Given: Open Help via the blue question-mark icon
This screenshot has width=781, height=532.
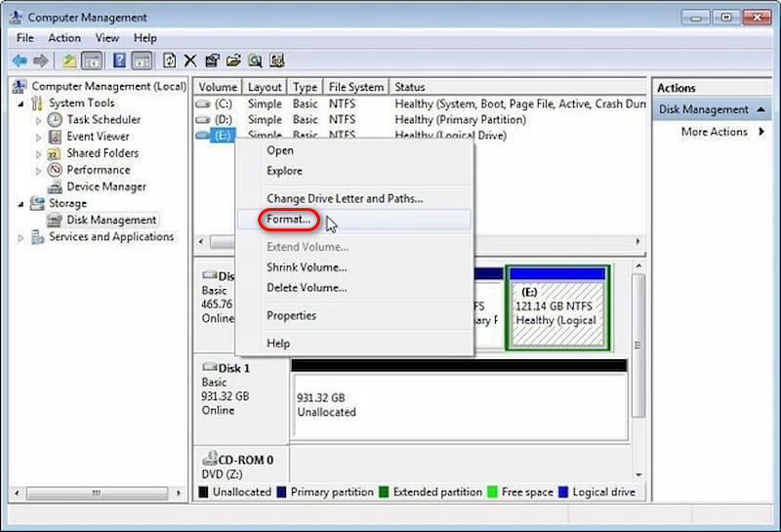Looking at the screenshot, I should [119, 61].
